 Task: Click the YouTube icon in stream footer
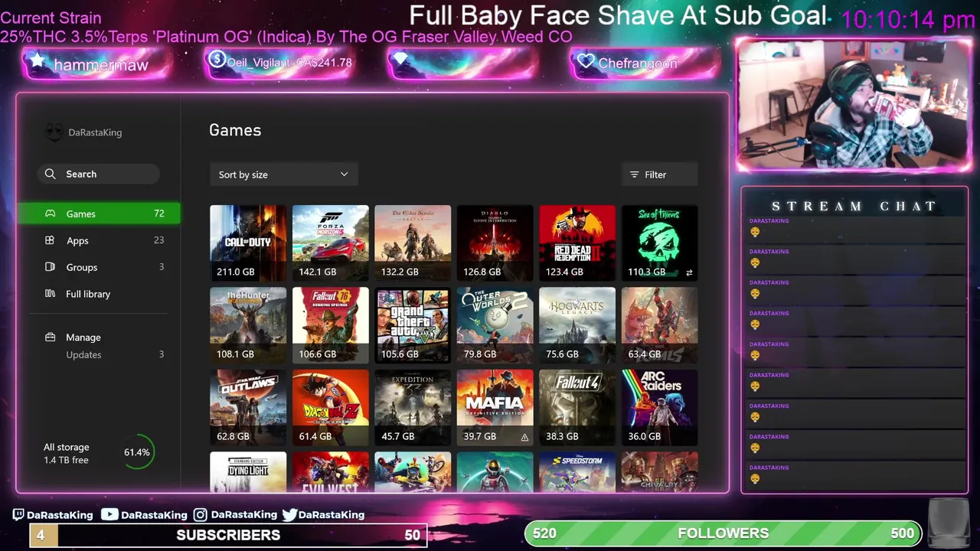pos(109,515)
